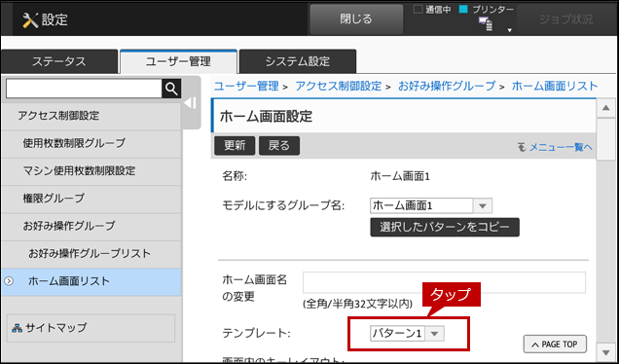Click the ホーム画面リスト breadcrumb link
This screenshot has width=619, height=364.
(555, 86)
